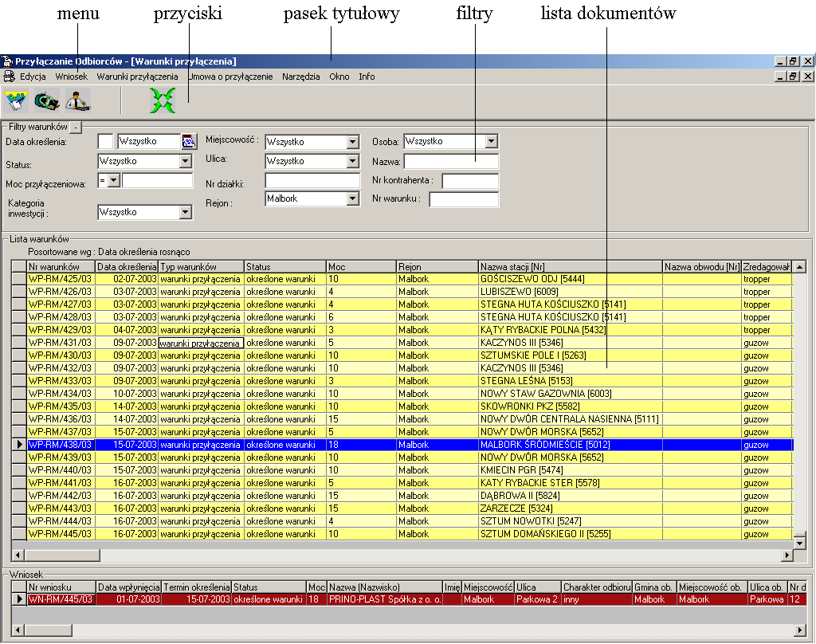The image size is (816, 644).
Task: Click the Nr działki input field
Action: [x=312, y=181]
